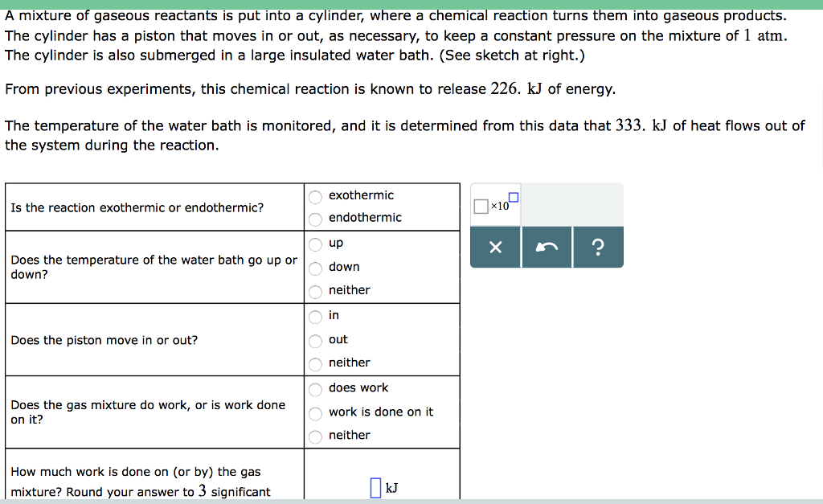Screen dimensions: 823x504
Task: Select does work option
Action: point(315,389)
